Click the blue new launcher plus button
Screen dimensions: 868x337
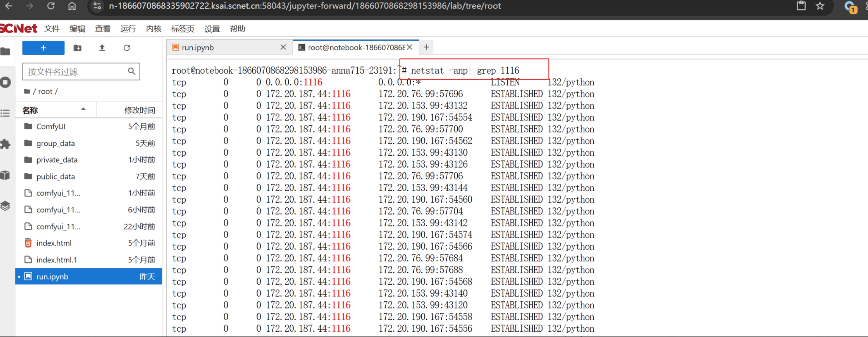[43, 48]
